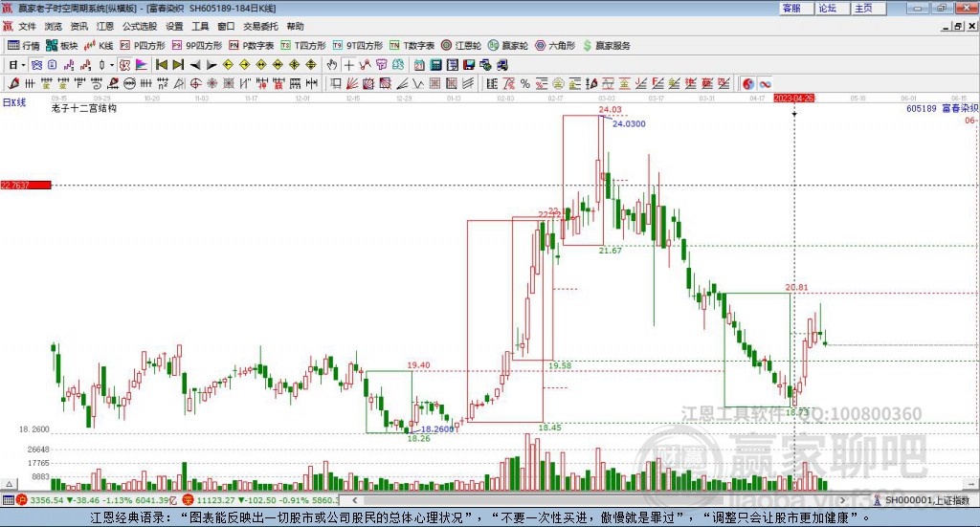This screenshot has width=980, height=527.
Task: Open the 9P四方形 tool
Action: point(197,46)
